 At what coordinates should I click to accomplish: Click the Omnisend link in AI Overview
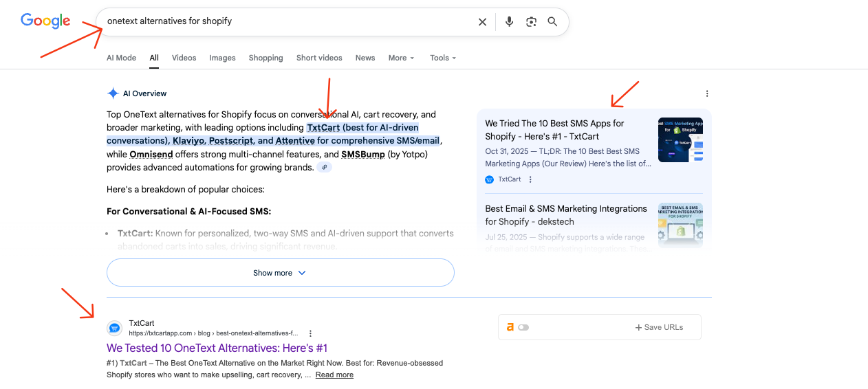(x=151, y=154)
